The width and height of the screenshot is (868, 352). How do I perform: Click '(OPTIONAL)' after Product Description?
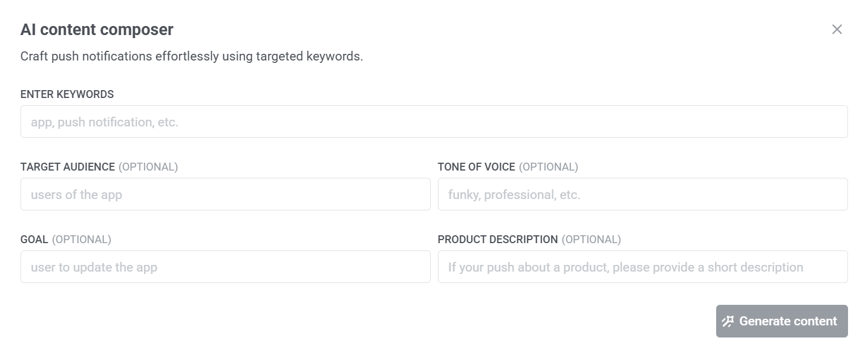[591, 240]
